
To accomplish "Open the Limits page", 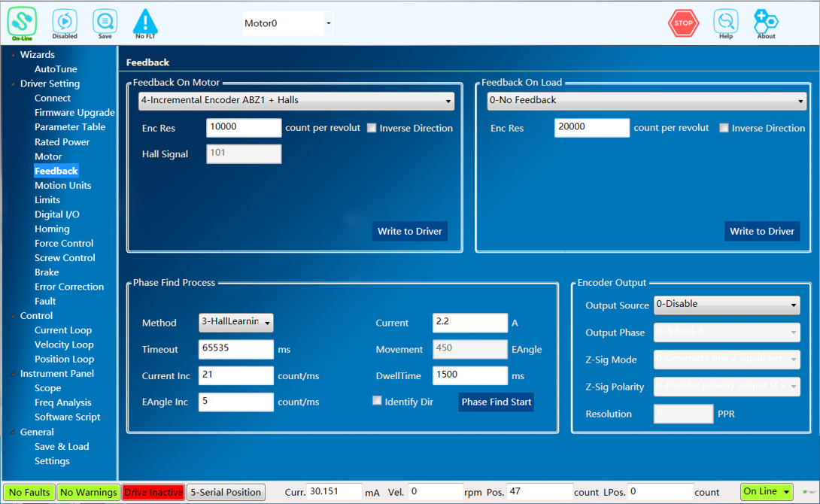I will coord(47,200).
